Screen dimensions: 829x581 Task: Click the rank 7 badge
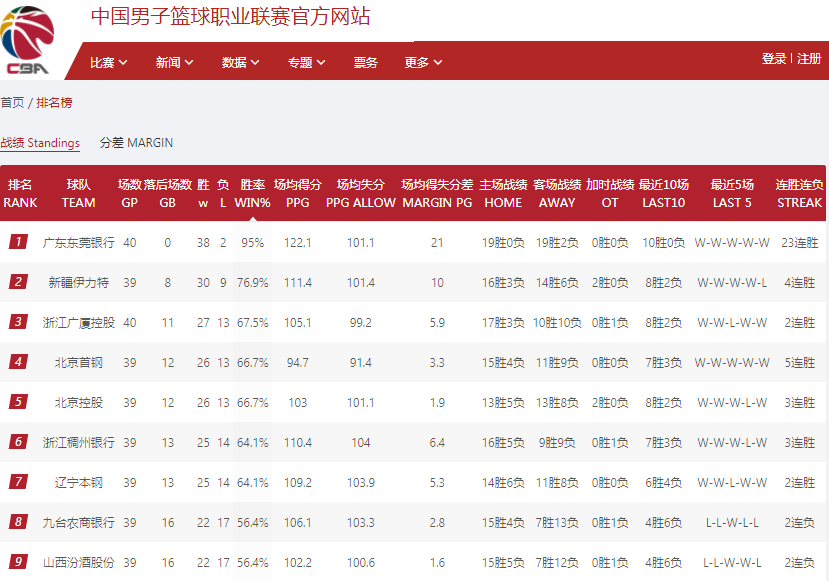click(19, 482)
